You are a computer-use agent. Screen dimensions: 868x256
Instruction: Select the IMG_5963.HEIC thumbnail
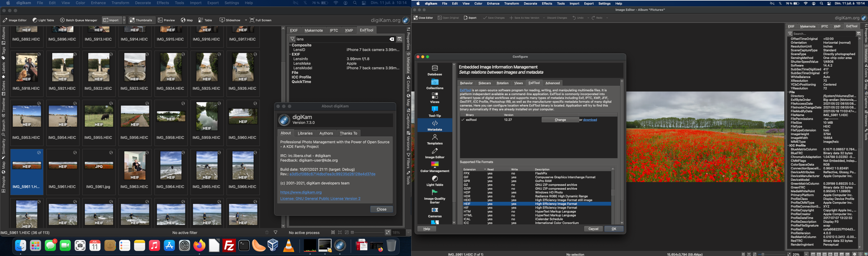[x=135, y=172]
